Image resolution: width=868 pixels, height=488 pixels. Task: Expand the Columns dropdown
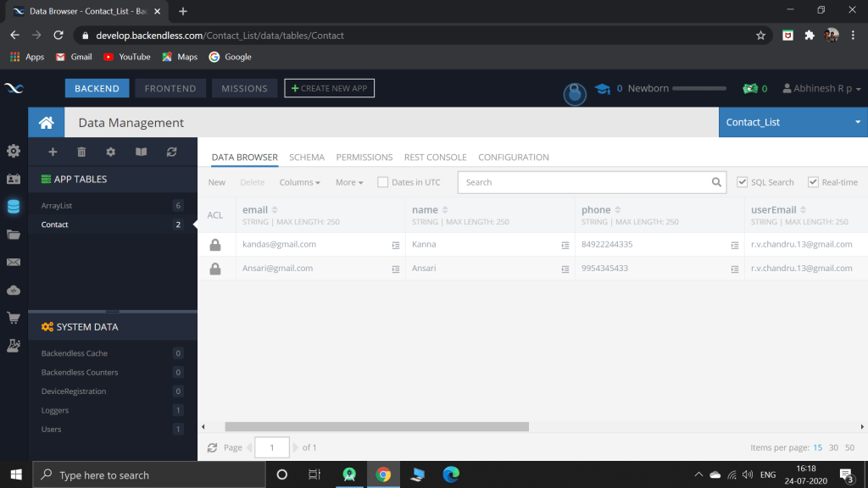(x=299, y=182)
